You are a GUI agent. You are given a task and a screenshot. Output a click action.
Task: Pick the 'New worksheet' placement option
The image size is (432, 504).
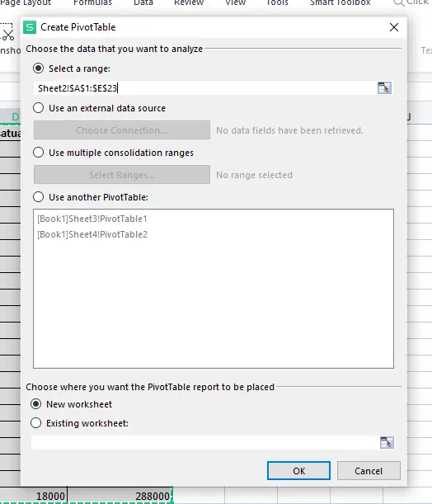35,403
